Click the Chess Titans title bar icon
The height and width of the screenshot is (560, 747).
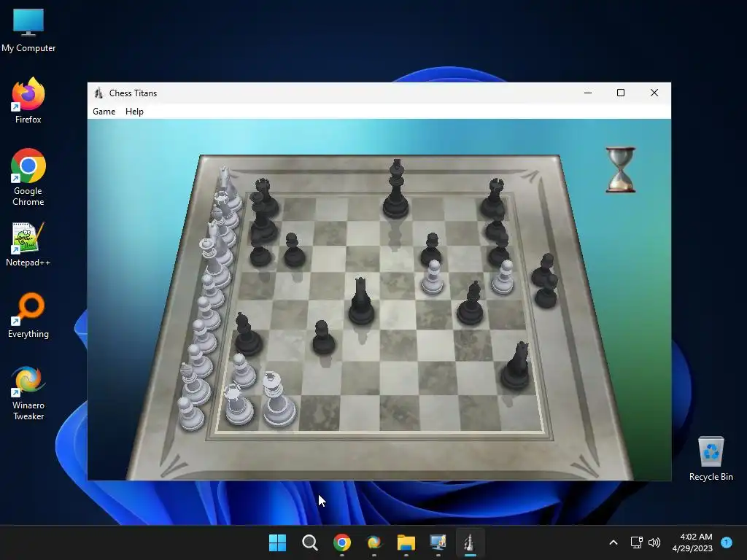(x=98, y=93)
